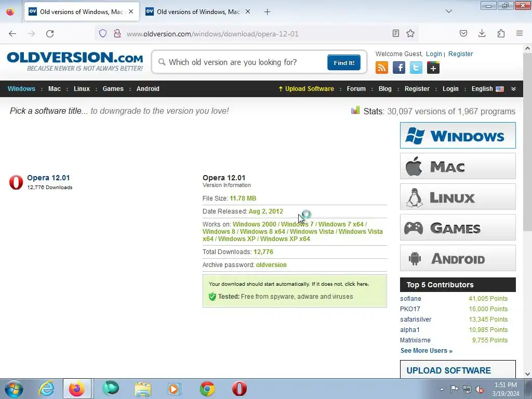Open the extensions puzzle icon
The image size is (532, 399).
[501, 33]
